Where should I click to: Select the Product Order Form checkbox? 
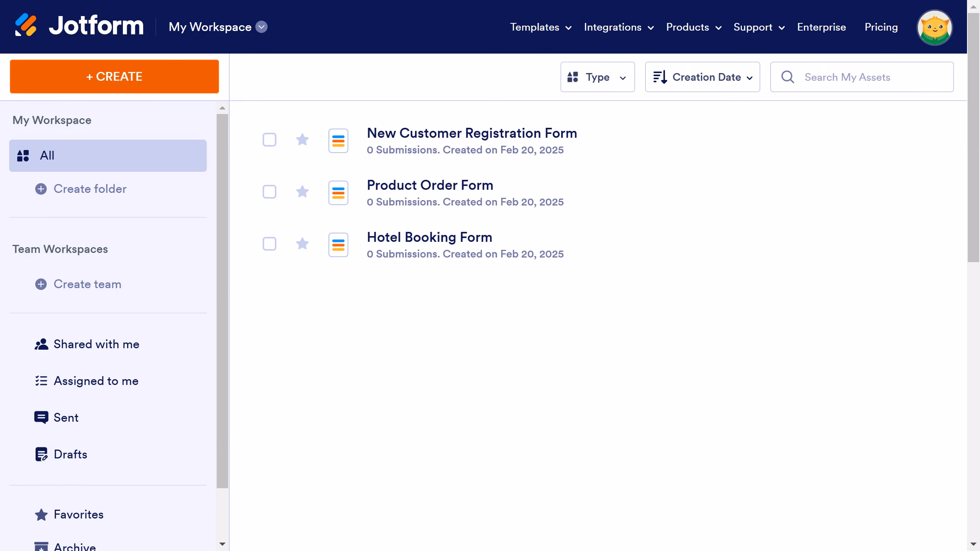269,192
